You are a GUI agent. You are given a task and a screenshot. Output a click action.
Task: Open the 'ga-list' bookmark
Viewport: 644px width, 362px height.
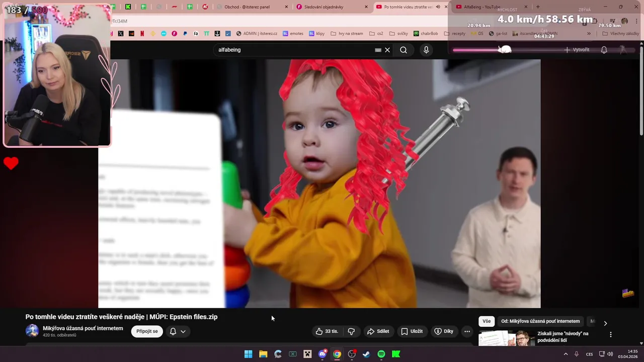point(498,34)
